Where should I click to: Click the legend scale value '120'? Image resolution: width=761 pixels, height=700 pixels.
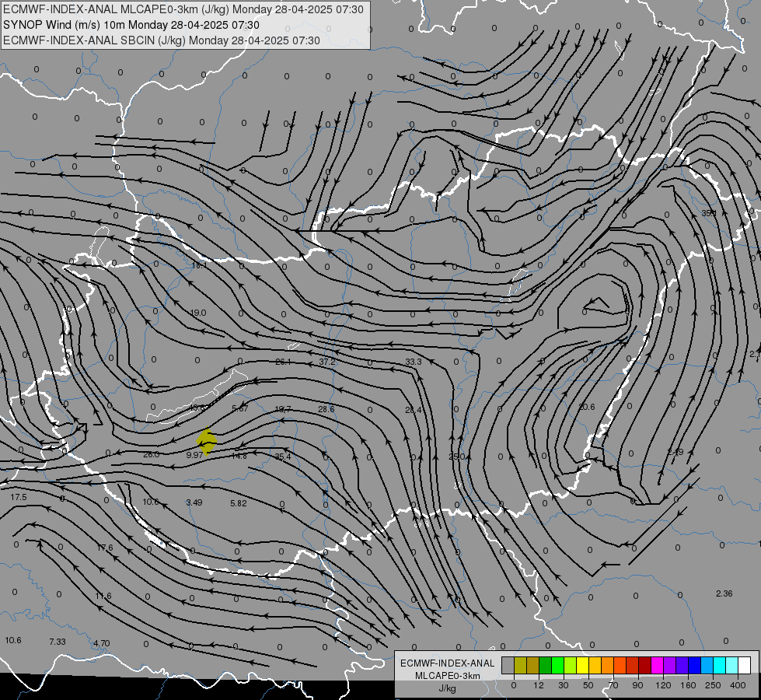point(663,685)
